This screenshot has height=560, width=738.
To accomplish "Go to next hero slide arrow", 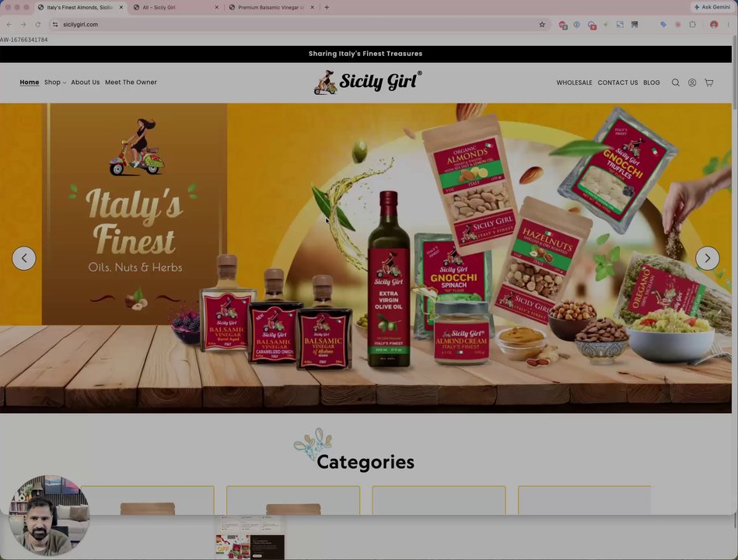I will pyautogui.click(x=707, y=258).
